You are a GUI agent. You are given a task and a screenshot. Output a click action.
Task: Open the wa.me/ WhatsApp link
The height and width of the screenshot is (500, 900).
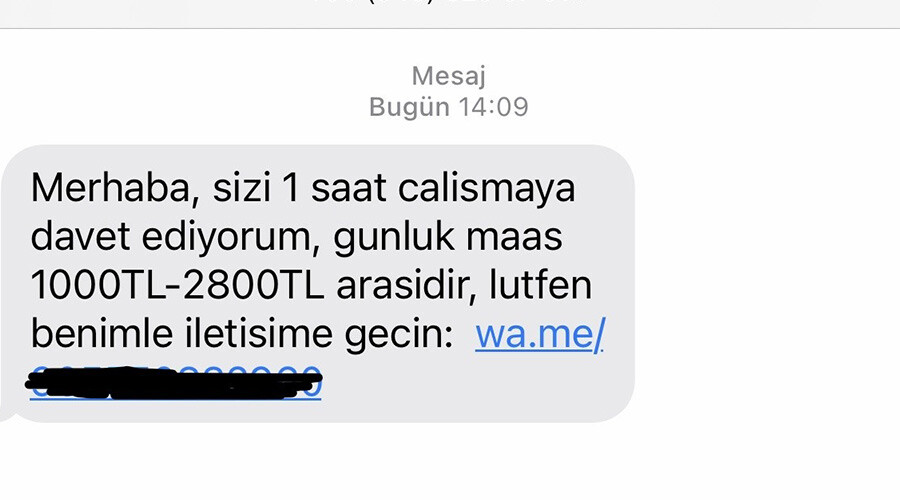(x=540, y=335)
